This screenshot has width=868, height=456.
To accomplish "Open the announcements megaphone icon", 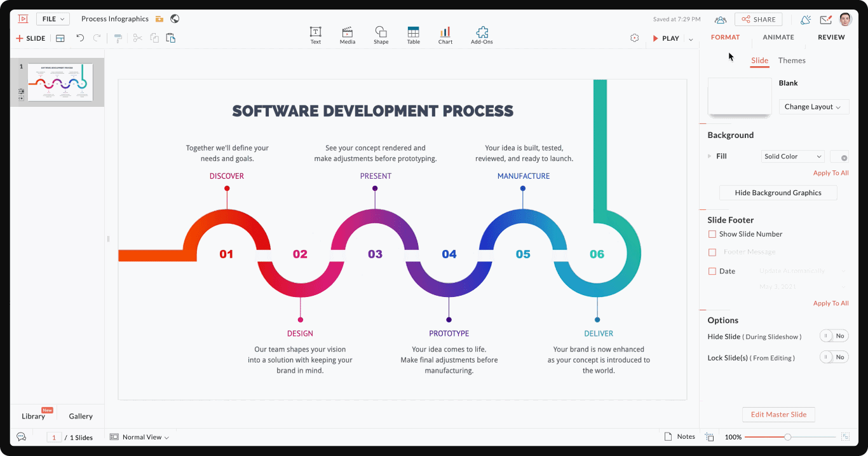I will coord(805,20).
